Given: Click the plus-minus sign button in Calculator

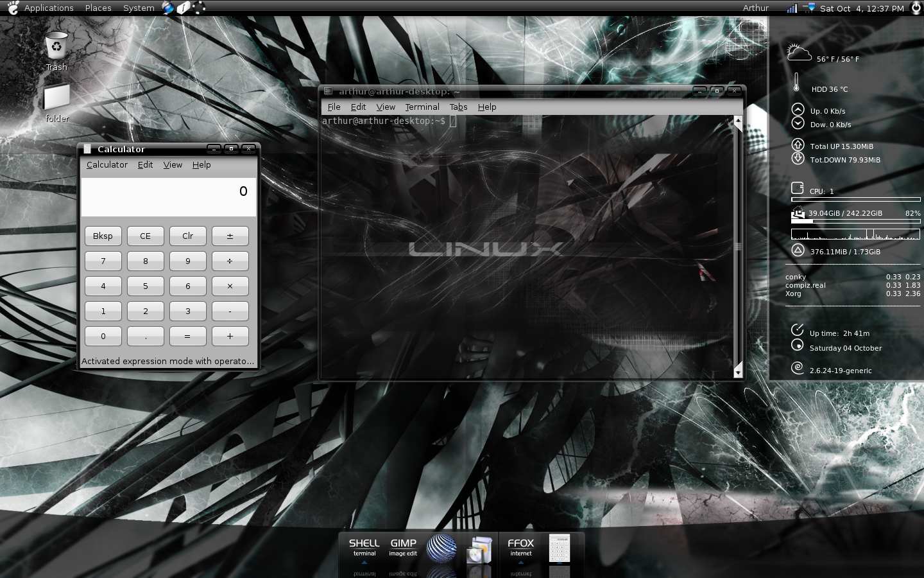Looking at the screenshot, I should 230,236.
